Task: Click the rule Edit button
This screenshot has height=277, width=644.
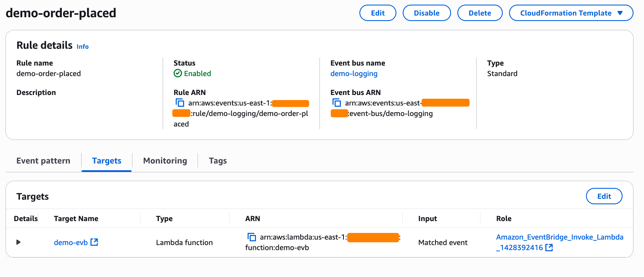Action: [378, 13]
